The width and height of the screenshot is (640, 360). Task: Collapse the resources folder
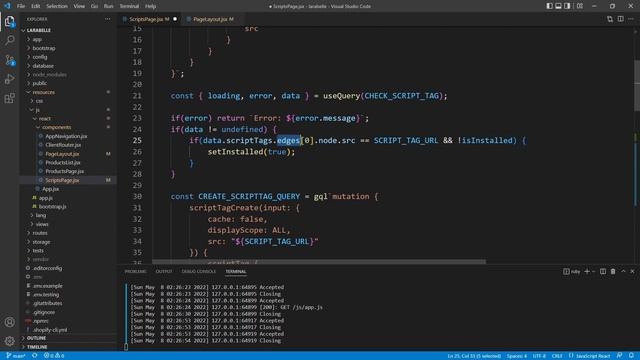(43, 92)
